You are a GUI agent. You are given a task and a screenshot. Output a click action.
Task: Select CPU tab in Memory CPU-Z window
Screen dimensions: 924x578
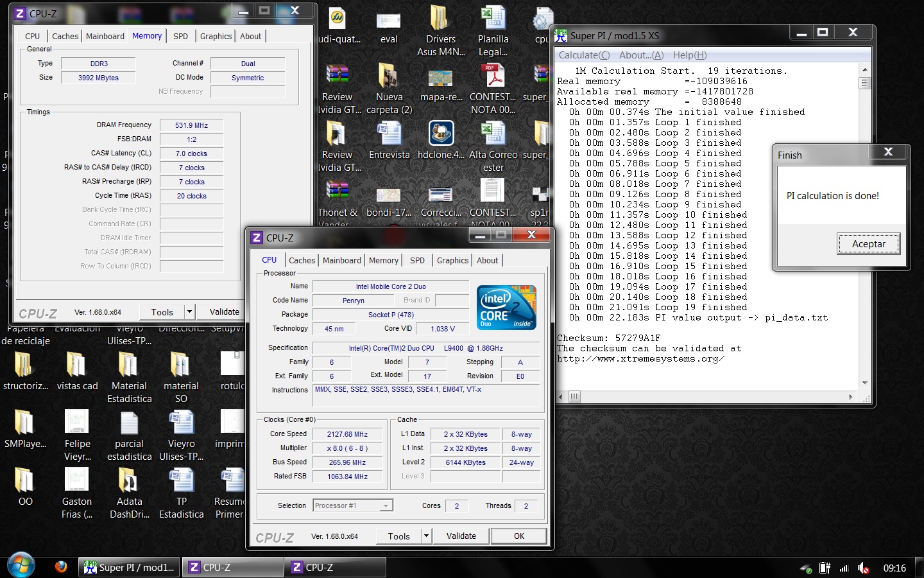pyautogui.click(x=33, y=36)
